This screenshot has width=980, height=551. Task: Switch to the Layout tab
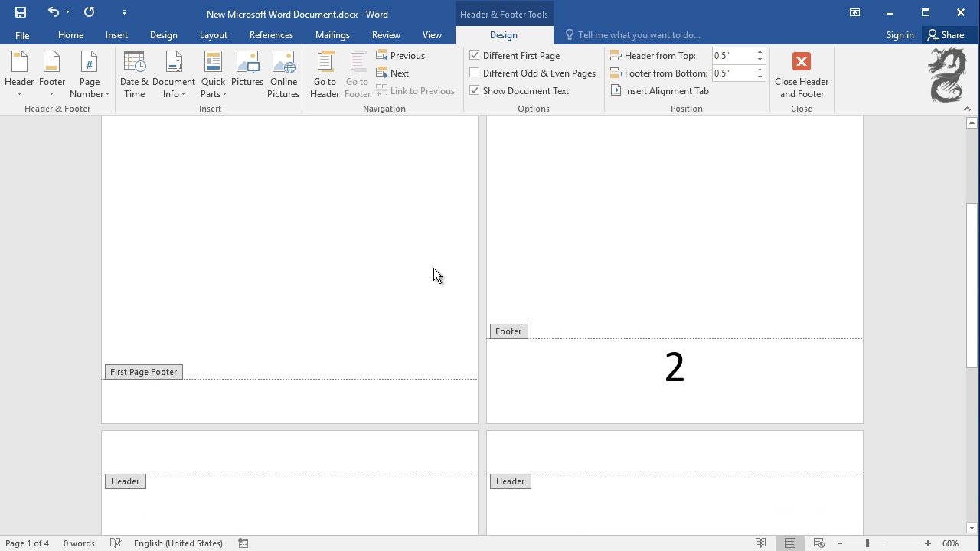click(213, 35)
